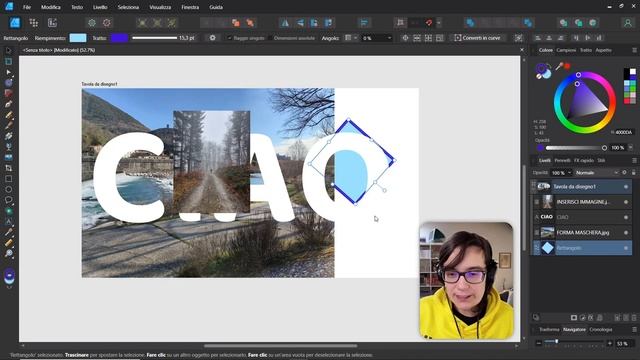Click the horizontal canvas scrollbar
This screenshot has width=640, height=360.
(x=280, y=346)
